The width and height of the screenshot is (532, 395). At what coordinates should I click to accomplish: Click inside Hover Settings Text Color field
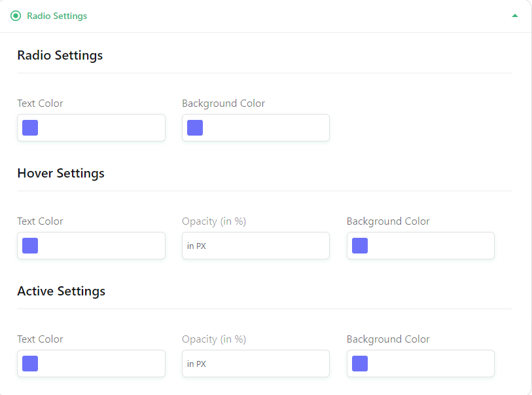91,246
